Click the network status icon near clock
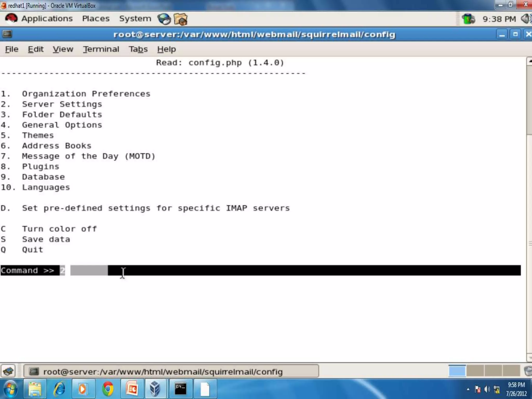The height and width of the screenshot is (399, 532). pos(468,19)
